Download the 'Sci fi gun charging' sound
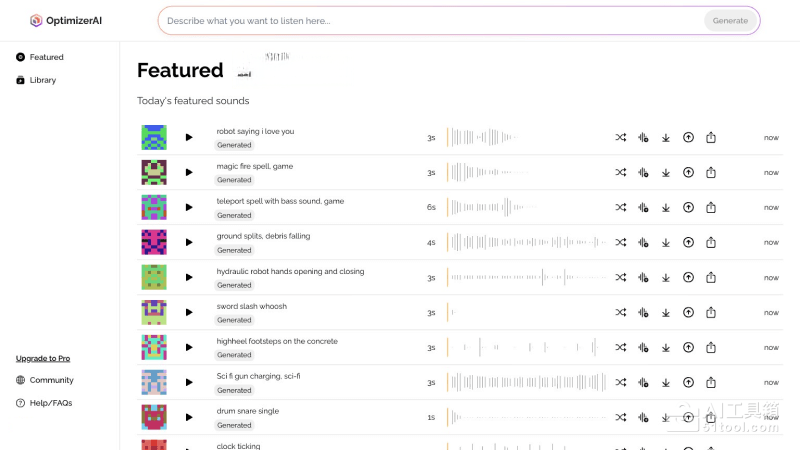800x450 pixels. [x=666, y=383]
